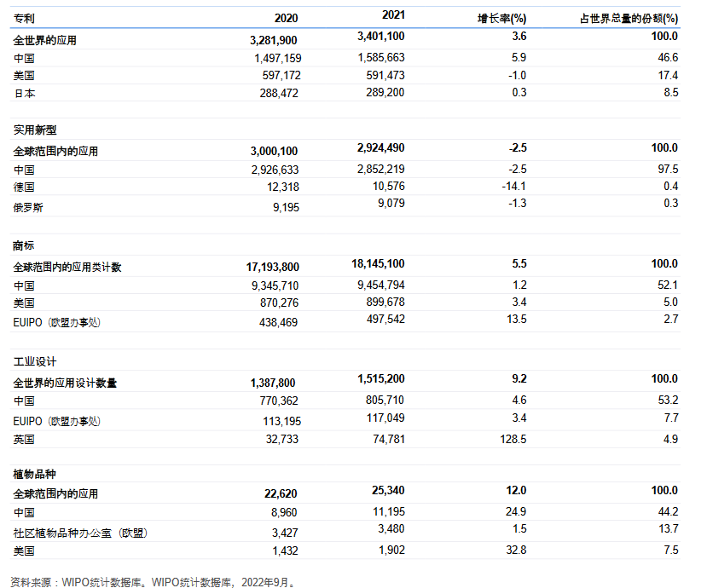Click the '专利' column header

pos(24,19)
